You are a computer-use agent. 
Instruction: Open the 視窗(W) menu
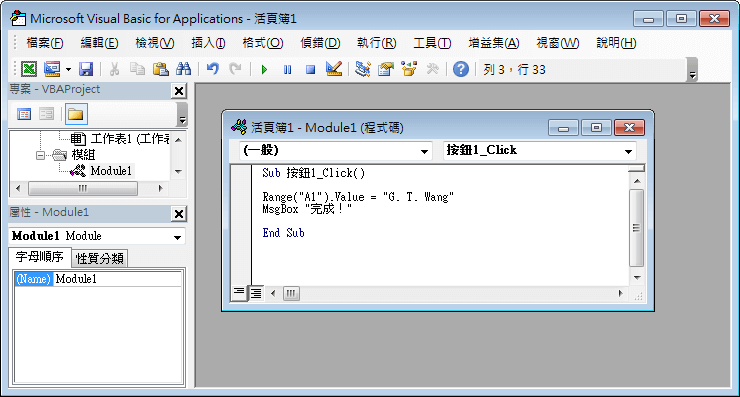pos(557,43)
